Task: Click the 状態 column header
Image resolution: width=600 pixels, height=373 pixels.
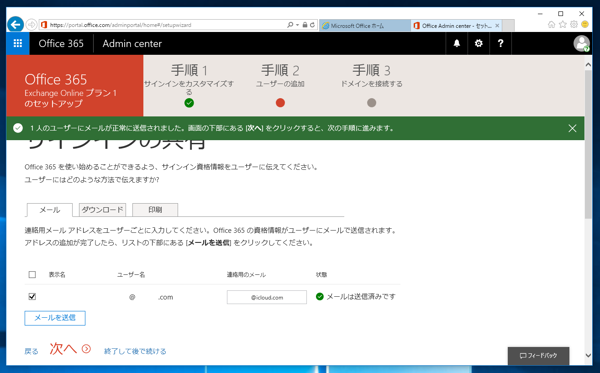Action: pos(321,275)
